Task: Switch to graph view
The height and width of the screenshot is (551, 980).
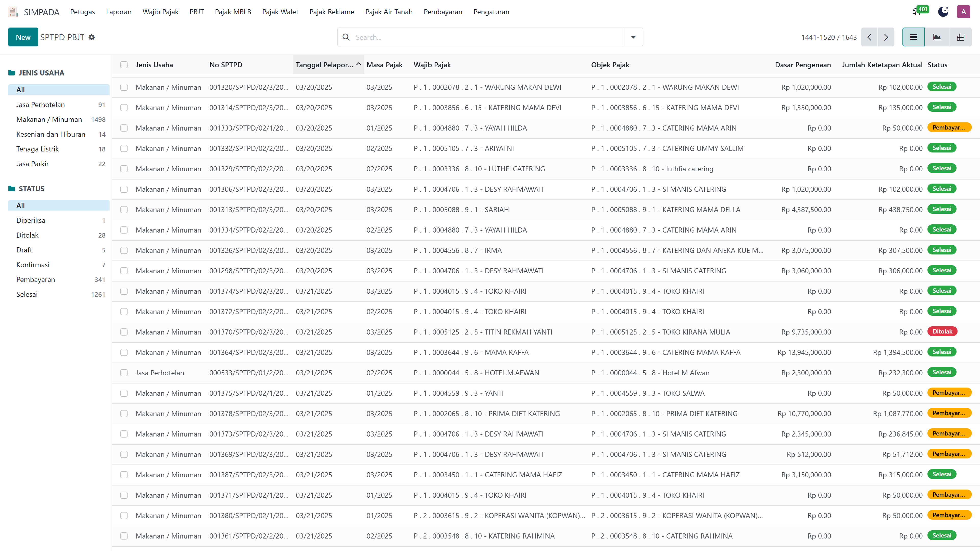Action: click(x=937, y=37)
